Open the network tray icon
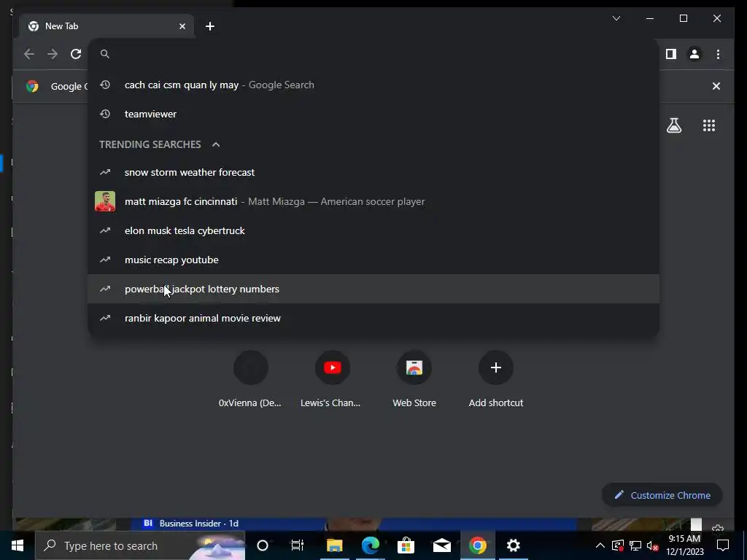Viewport: 747px width, 560px height. click(x=635, y=545)
